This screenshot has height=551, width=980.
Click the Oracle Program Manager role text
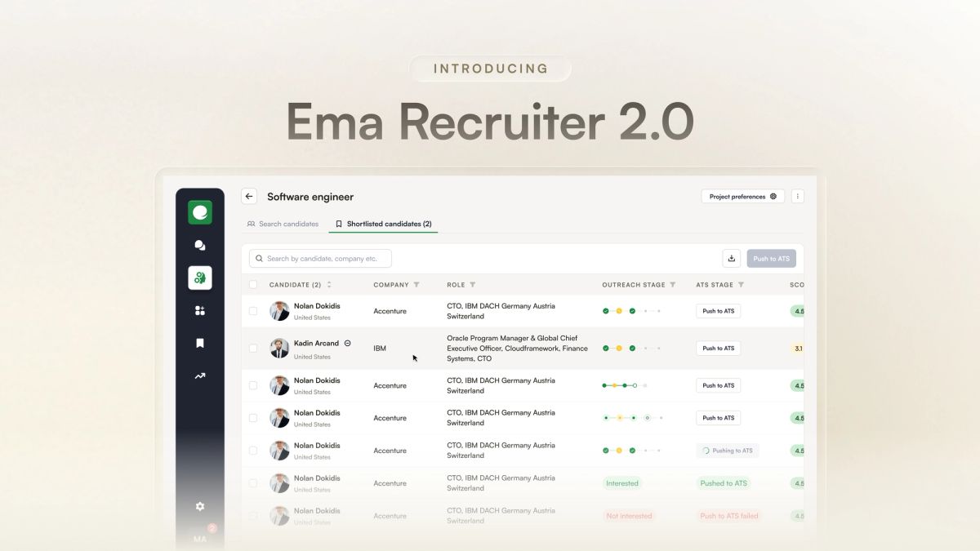coord(517,349)
